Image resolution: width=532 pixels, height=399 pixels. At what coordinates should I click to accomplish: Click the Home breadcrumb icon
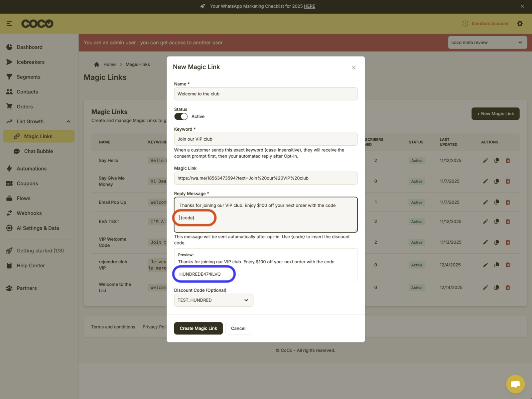pos(97,65)
